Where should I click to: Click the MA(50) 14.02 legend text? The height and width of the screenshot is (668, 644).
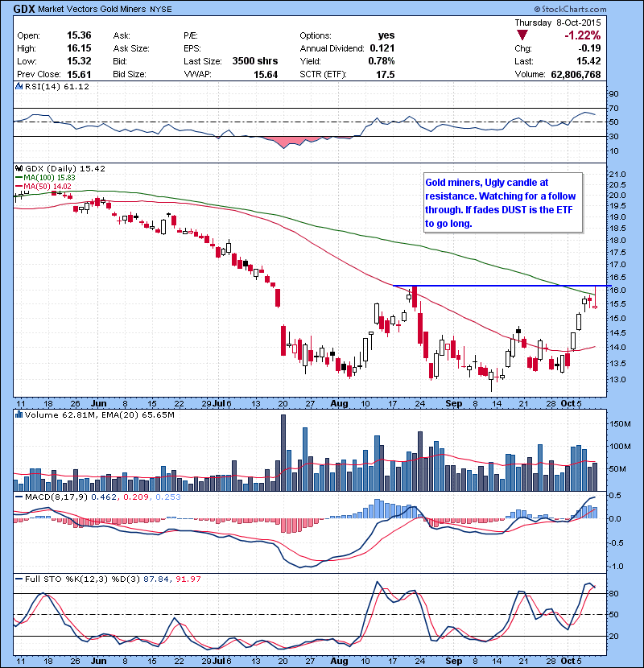tap(47, 187)
